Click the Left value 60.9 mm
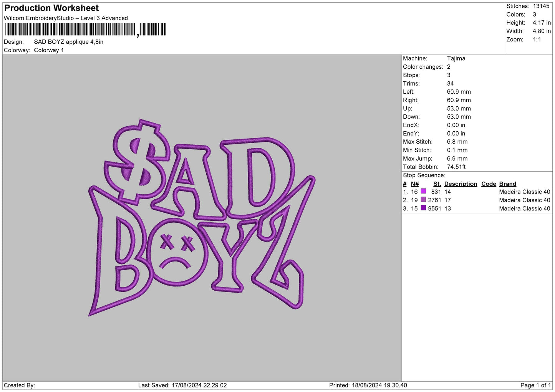The image size is (555, 392). 459,92
